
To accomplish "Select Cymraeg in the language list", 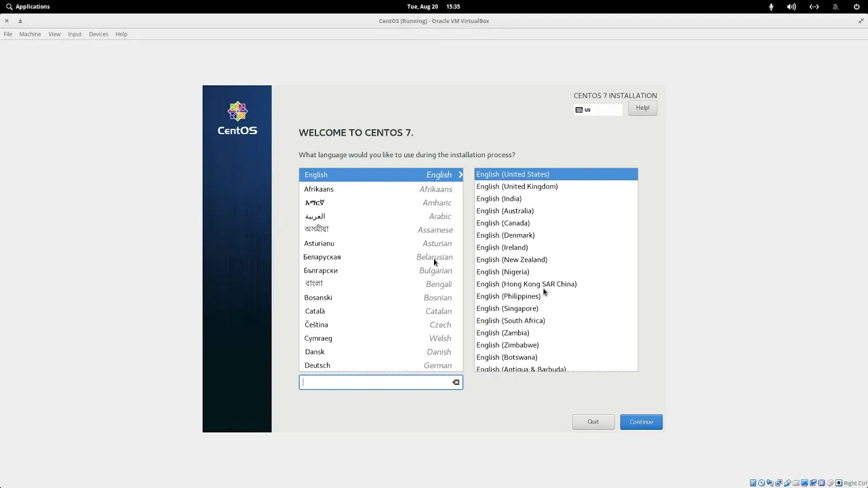I will 381,338.
